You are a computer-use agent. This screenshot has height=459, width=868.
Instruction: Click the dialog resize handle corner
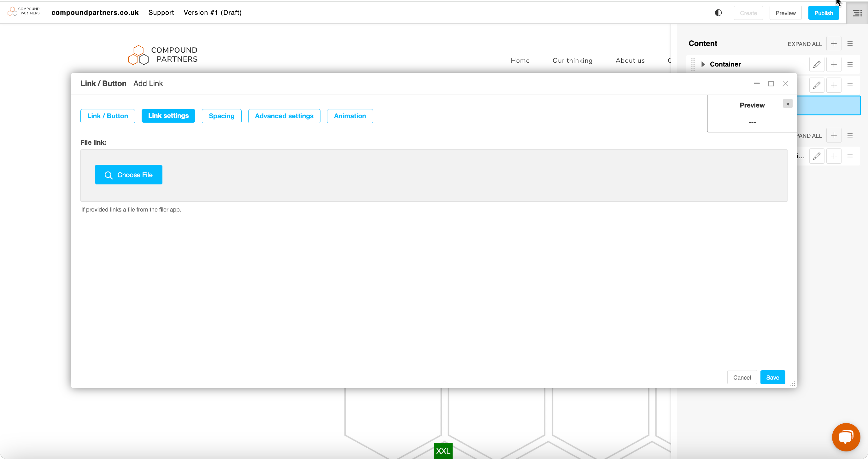[792, 384]
